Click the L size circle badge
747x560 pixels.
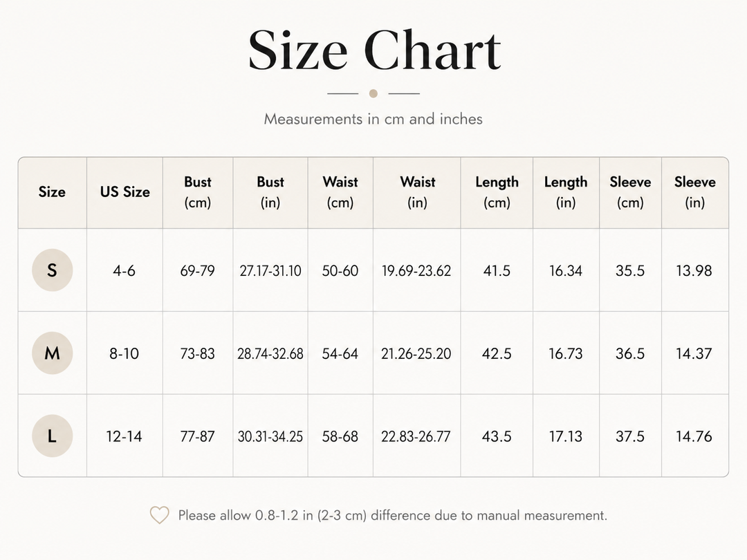(53, 436)
